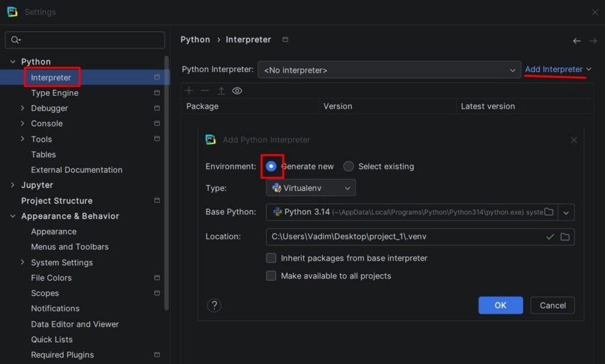Click the PyCharm logo in Settings title bar

pyautogui.click(x=12, y=12)
